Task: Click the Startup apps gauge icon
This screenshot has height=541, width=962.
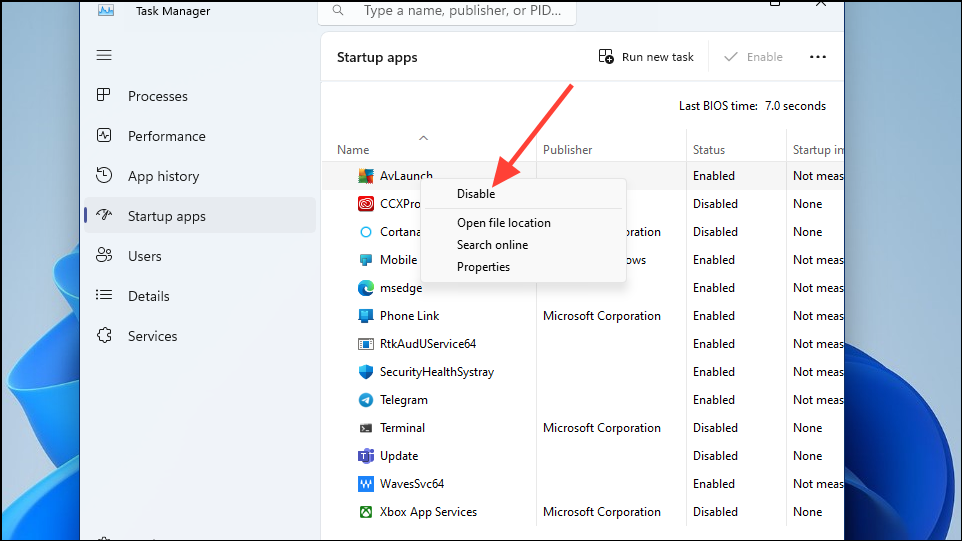Action: 104,215
